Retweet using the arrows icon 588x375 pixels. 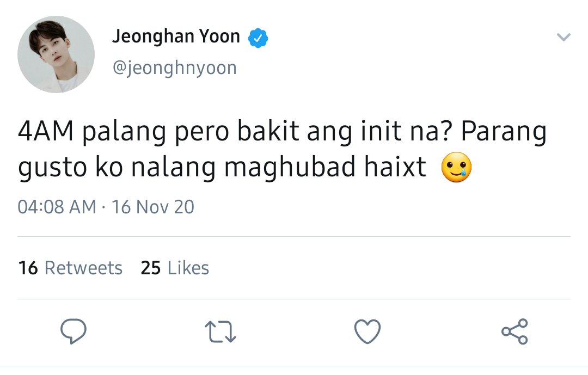pos(220,332)
